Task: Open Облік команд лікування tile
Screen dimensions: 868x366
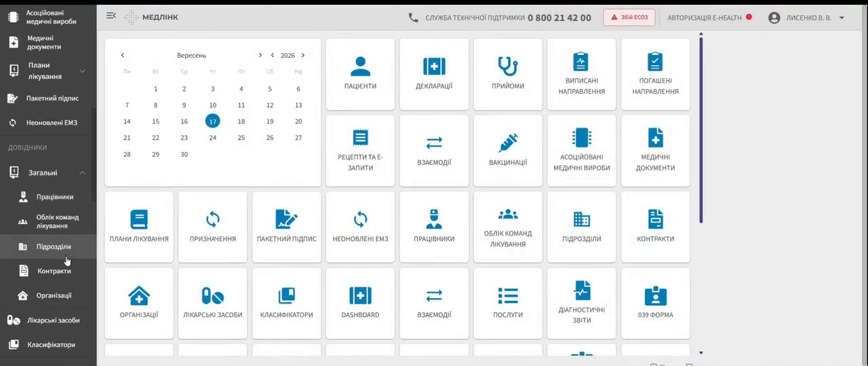Action: pyautogui.click(x=508, y=227)
